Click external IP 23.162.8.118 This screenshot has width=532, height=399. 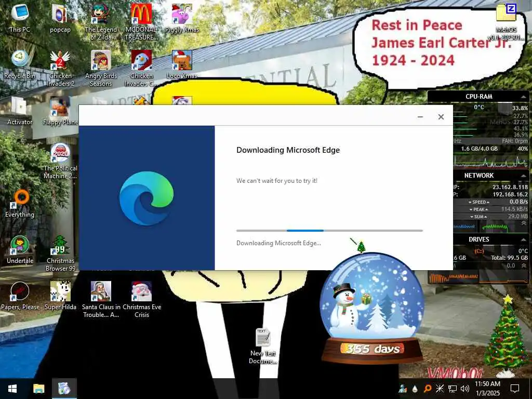510,187
